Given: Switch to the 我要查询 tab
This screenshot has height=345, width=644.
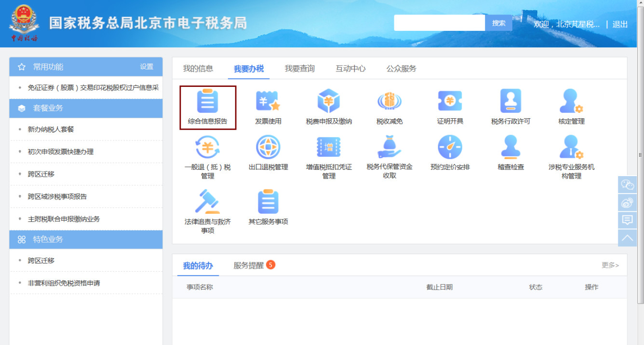Looking at the screenshot, I should [x=299, y=69].
